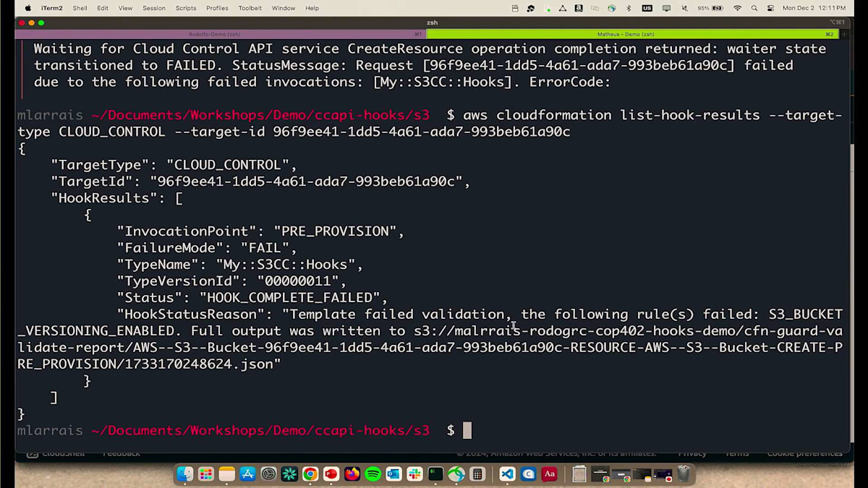The height and width of the screenshot is (488, 868).
Task: Click the battery status indicator
Action: point(710,8)
